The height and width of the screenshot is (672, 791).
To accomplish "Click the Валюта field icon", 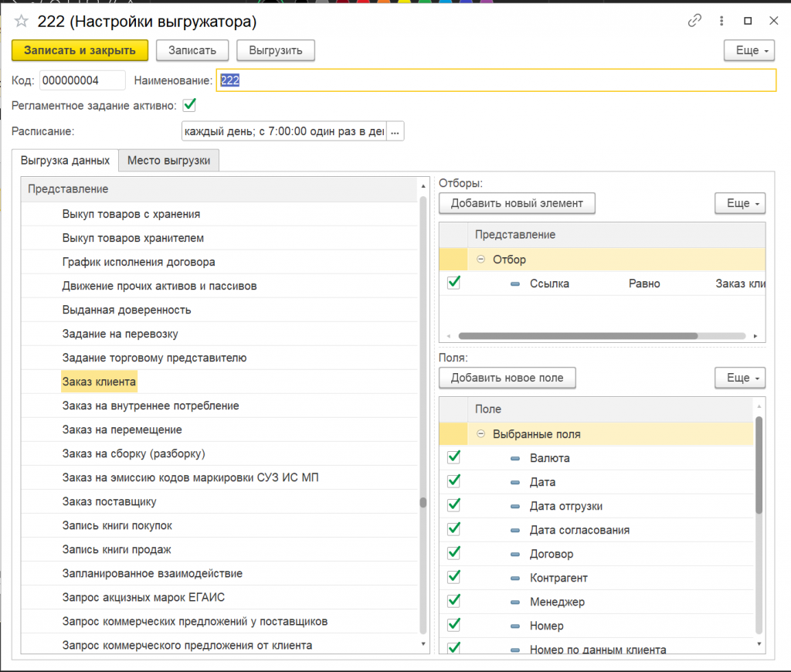I will tap(516, 458).
